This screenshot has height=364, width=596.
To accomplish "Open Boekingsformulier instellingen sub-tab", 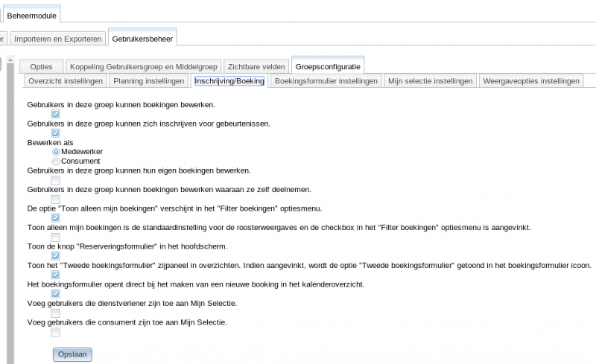I will 326,81.
